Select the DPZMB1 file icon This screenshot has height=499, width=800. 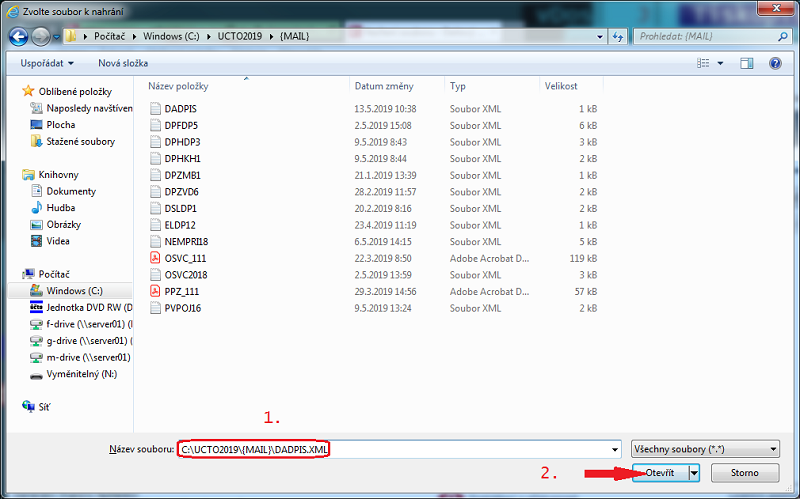(155, 175)
